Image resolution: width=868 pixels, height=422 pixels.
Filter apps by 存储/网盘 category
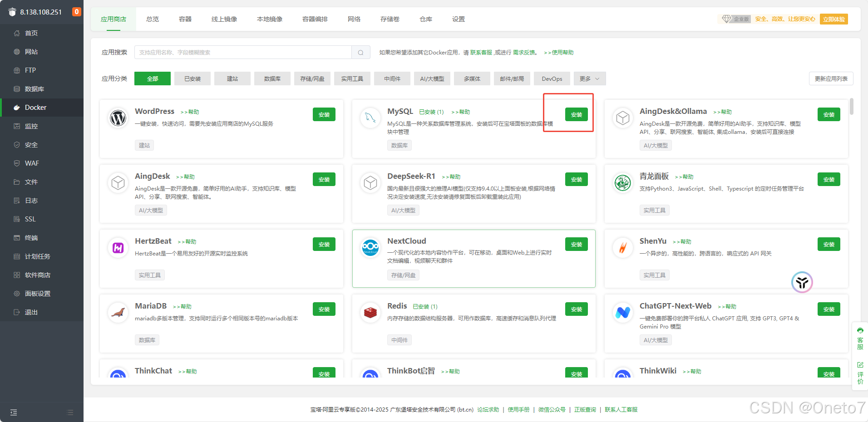(312, 79)
